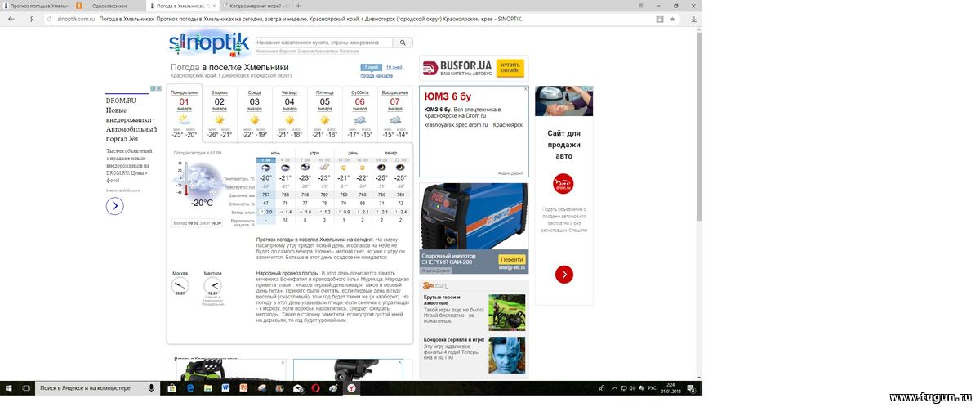Select Tuesday 02 January forecast tab
980x412 pixels.
(x=220, y=113)
